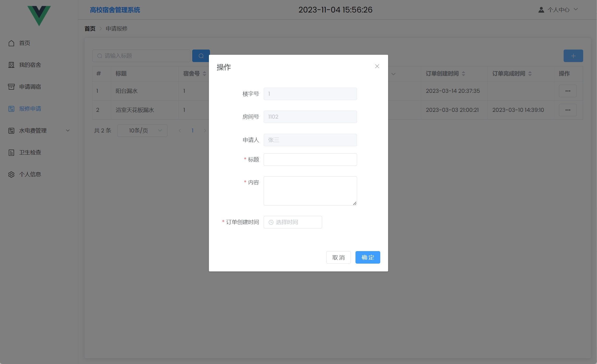Click the blue plus add button
This screenshot has width=597, height=364.
573,56
